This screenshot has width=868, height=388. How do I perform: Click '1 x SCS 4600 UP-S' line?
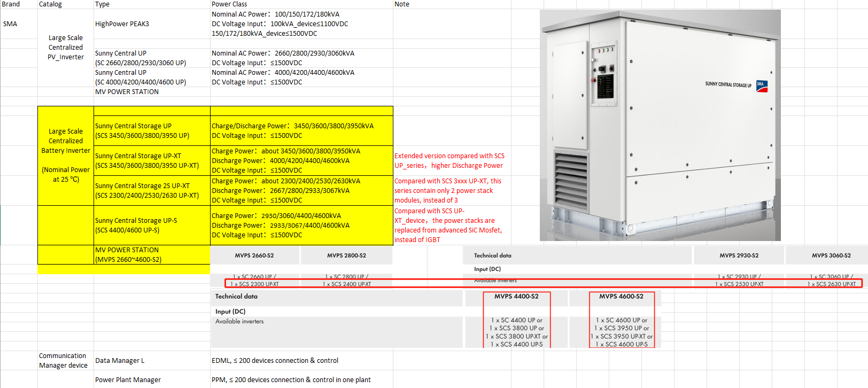click(x=622, y=344)
